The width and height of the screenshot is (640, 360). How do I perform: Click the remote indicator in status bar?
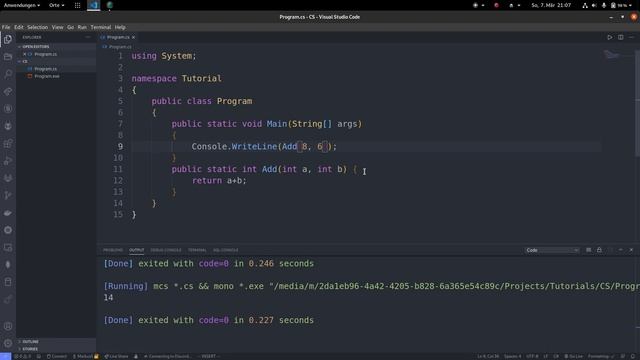5,356
